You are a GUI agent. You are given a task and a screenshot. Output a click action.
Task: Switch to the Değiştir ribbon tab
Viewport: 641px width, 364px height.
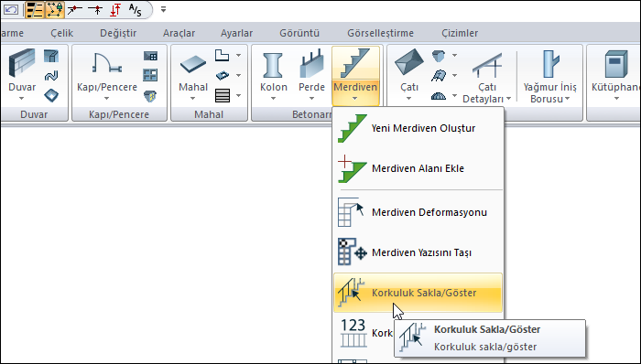[x=118, y=33]
